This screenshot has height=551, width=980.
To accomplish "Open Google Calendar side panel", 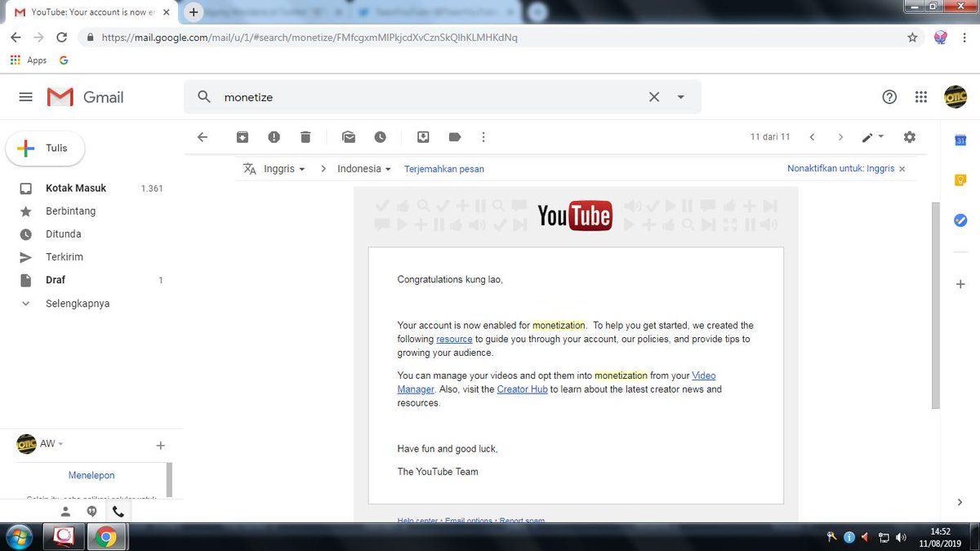I will click(x=960, y=140).
